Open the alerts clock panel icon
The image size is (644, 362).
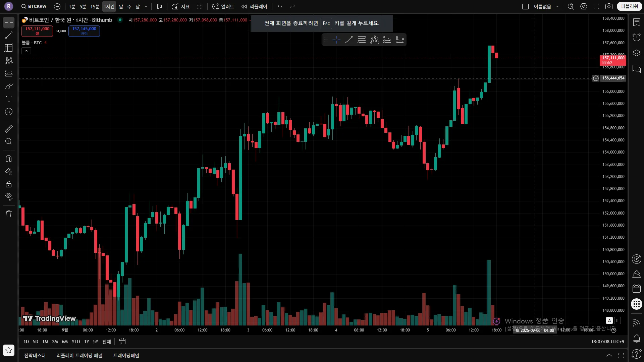pyautogui.click(x=636, y=37)
